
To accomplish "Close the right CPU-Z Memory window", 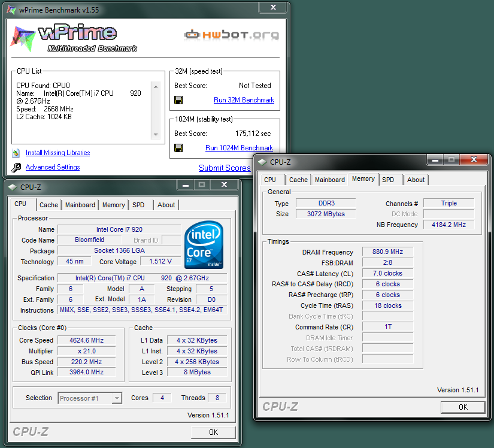I will tap(474, 160).
